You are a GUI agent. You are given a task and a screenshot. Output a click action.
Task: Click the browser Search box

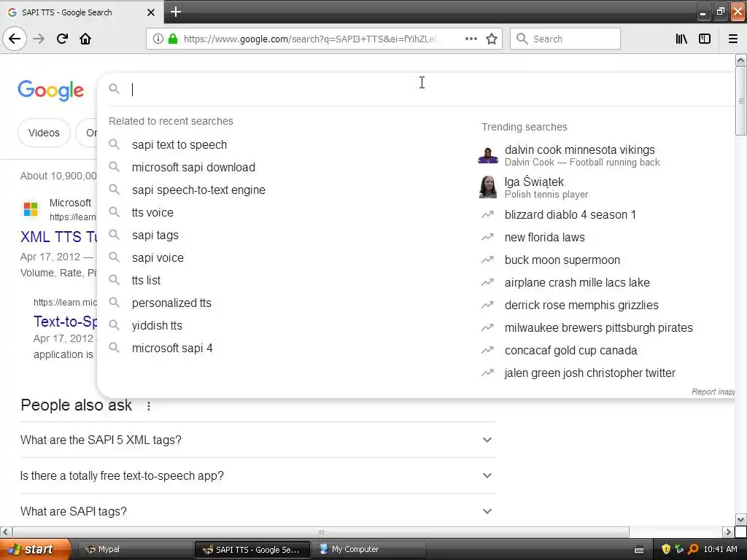565,39
